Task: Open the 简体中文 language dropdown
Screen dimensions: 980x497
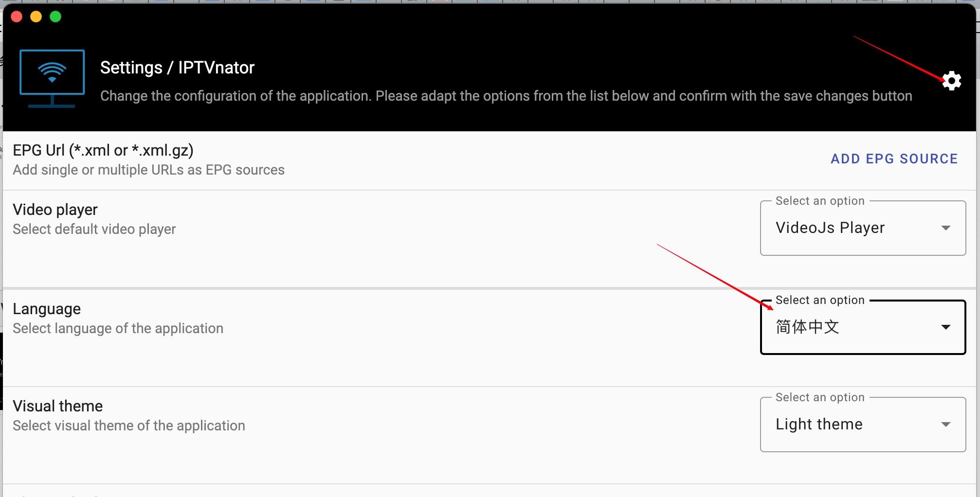Action: point(863,327)
